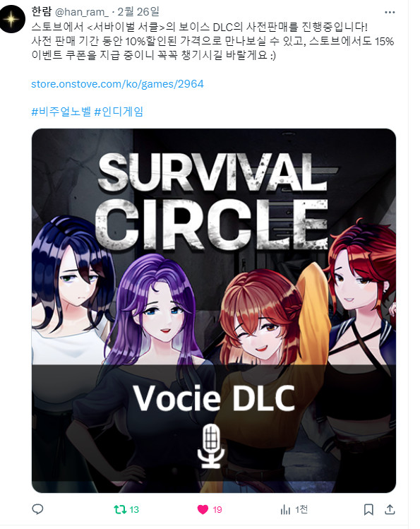Screen dimensions: 420x529
Task: Click the @han_ram_ handle
Action: pos(82,12)
